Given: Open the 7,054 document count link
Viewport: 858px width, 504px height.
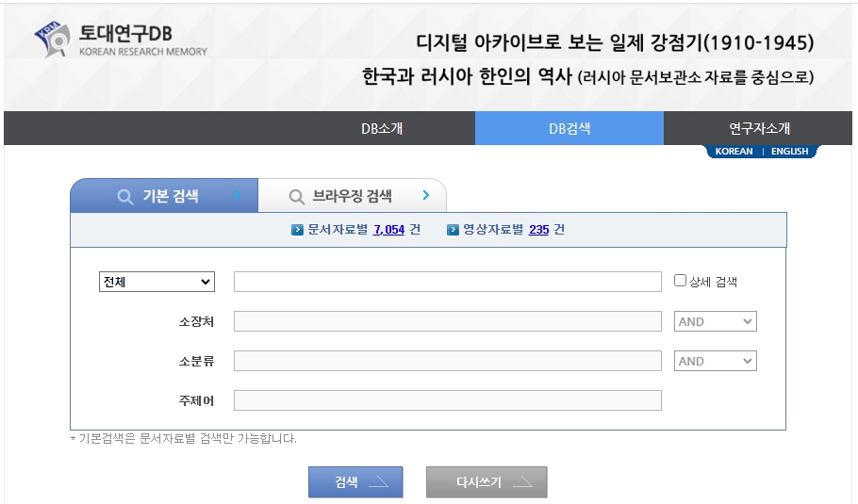Looking at the screenshot, I should [388, 230].
